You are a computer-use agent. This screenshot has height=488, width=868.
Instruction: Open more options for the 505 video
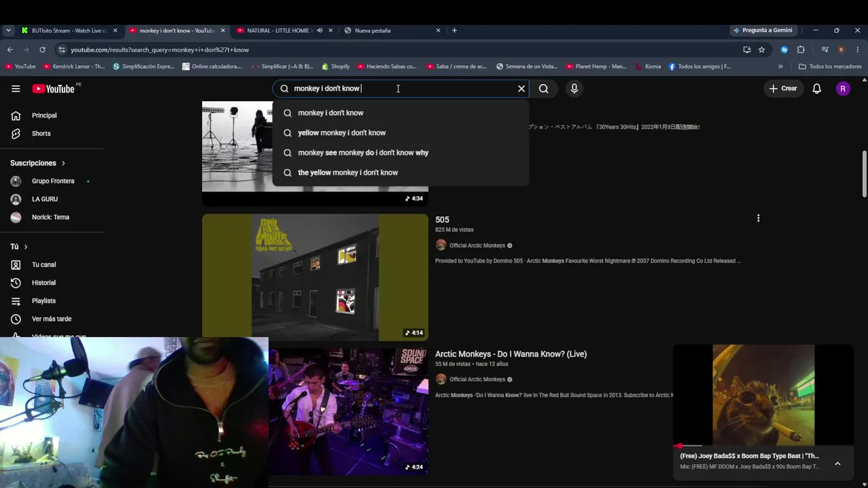click(x=758, y=218)
